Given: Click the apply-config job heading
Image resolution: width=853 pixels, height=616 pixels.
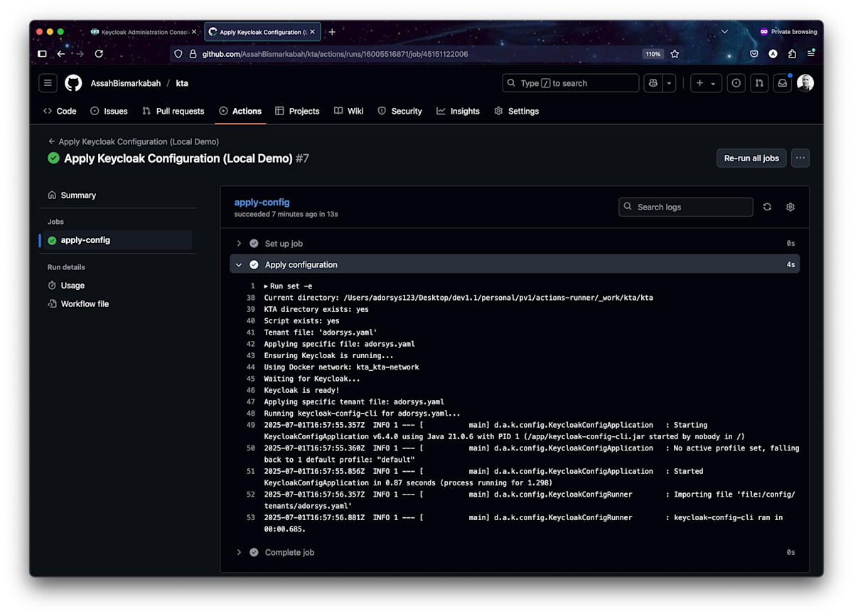Looking at the screenshot, I should pos(262,202).
